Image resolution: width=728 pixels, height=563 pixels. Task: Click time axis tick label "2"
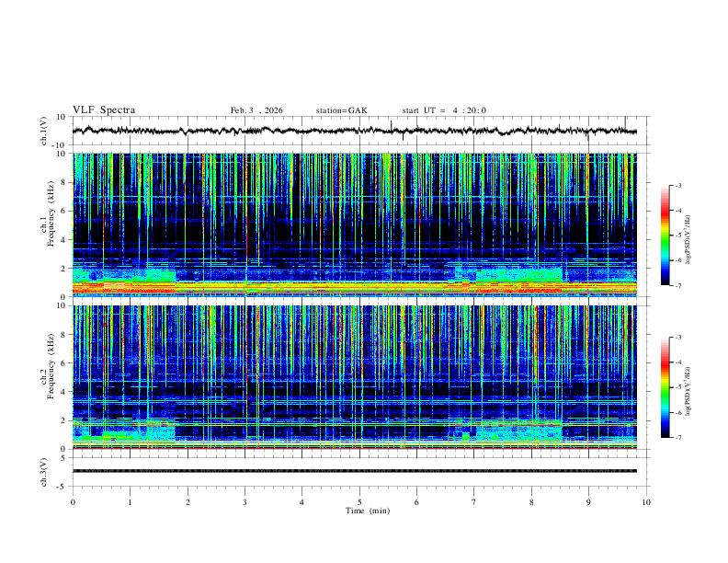coord(188,502)
